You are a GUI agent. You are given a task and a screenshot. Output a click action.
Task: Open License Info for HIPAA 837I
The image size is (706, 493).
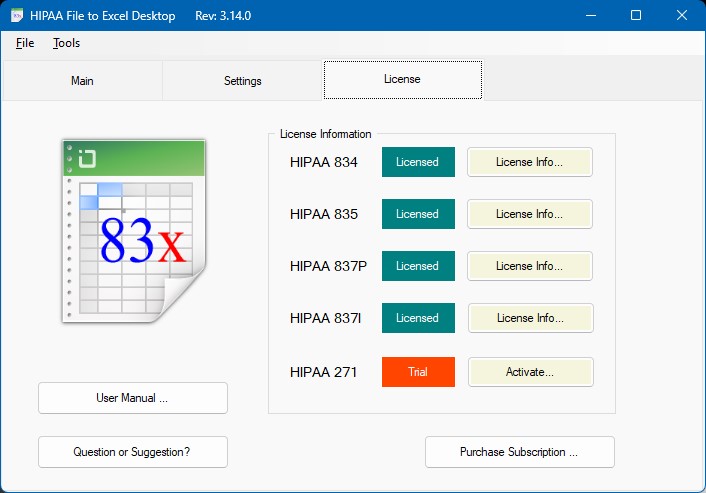click(x=530, y=318)
